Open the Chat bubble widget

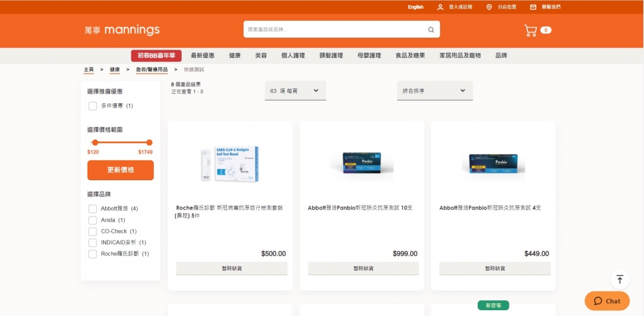[607, 301]
